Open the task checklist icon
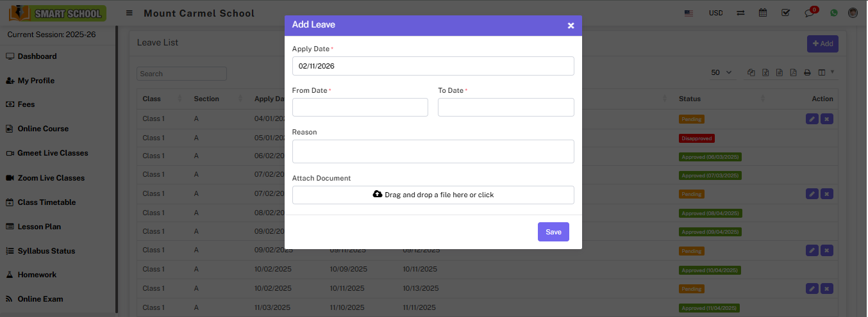 point(785,13)
